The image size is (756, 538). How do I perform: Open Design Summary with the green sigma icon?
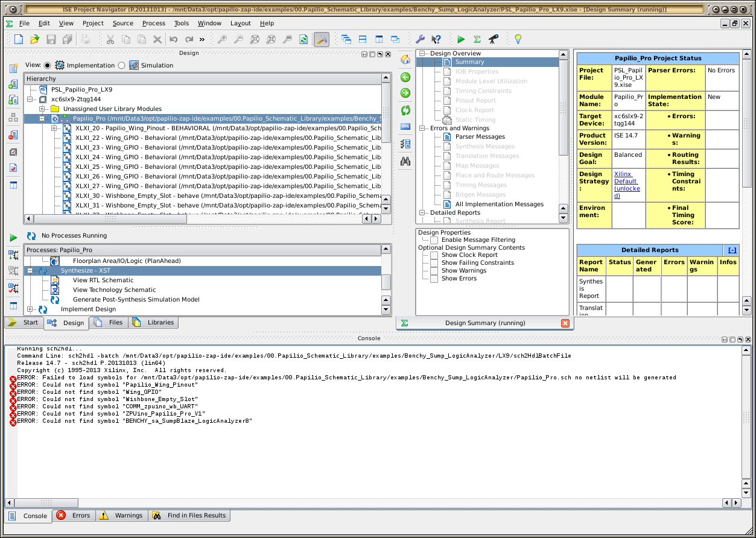477,39
